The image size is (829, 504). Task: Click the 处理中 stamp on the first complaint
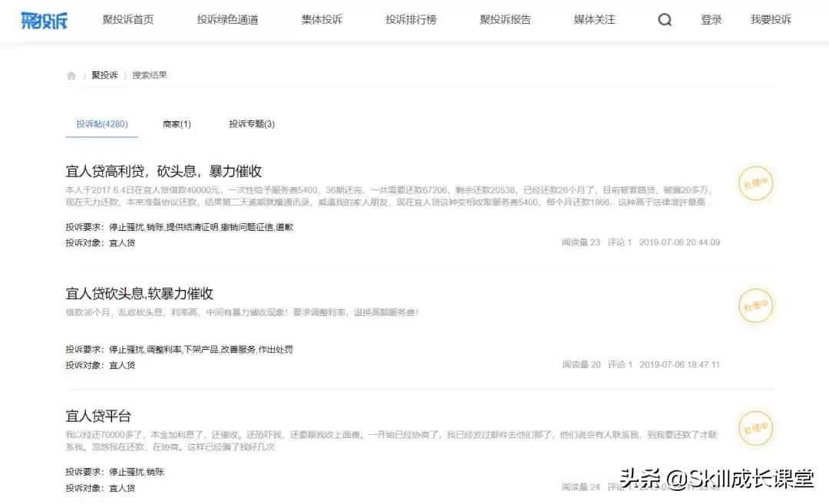pyautogui.click(x=755, y=183)
